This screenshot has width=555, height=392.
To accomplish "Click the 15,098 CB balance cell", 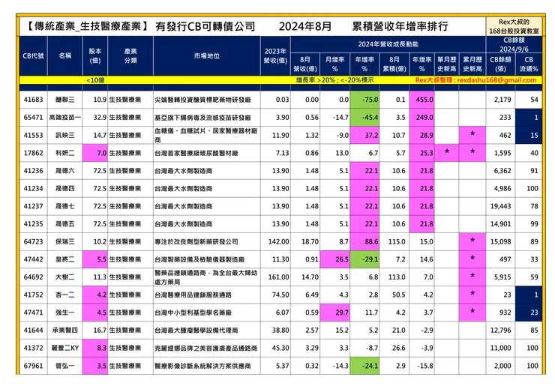I will click(500, 241).
